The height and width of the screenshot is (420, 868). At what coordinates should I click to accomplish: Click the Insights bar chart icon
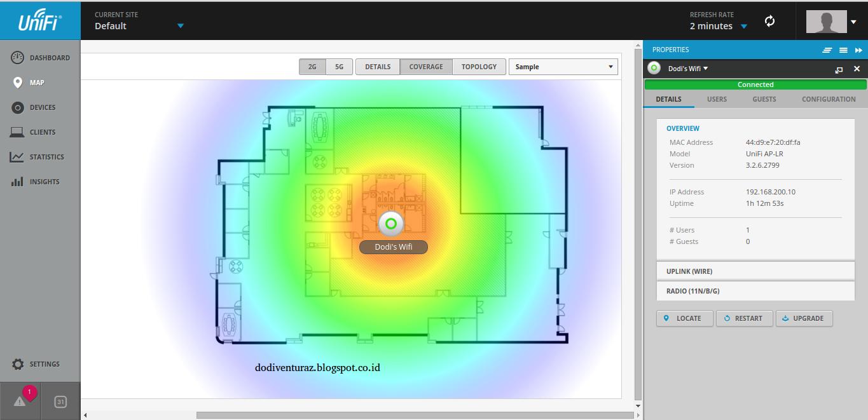pyautogui.click(x=18, y=182)
